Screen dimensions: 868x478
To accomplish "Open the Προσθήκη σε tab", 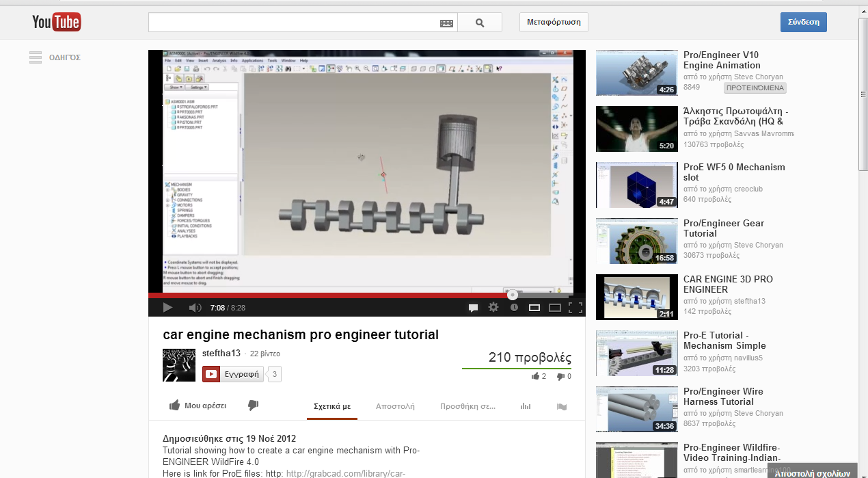I will coord(468,406).
